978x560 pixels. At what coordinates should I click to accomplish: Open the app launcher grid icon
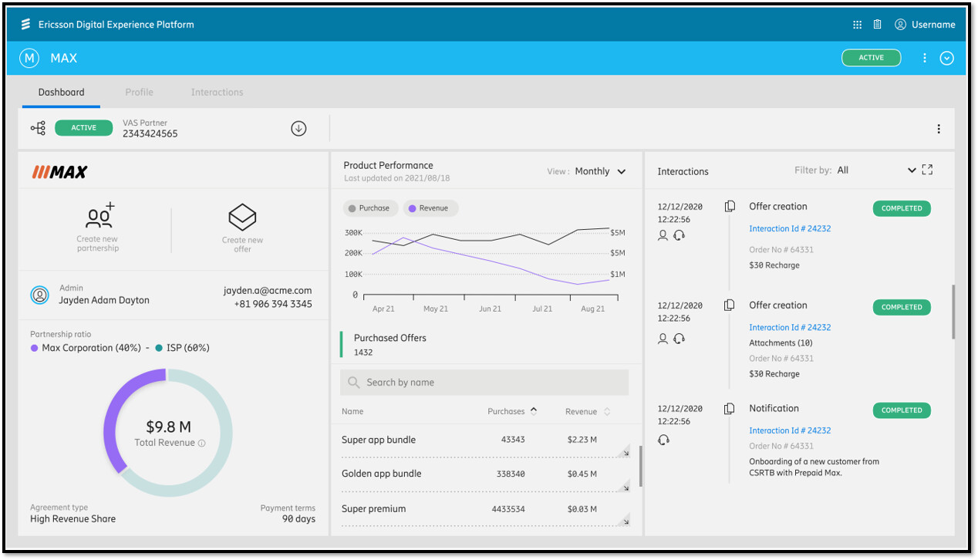[x=857, y=24]
